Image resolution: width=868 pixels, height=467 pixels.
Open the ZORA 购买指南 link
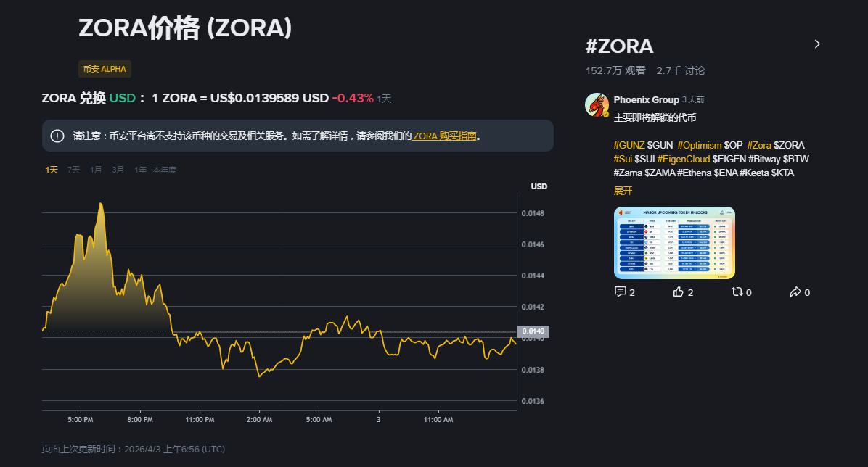[445, 136]
